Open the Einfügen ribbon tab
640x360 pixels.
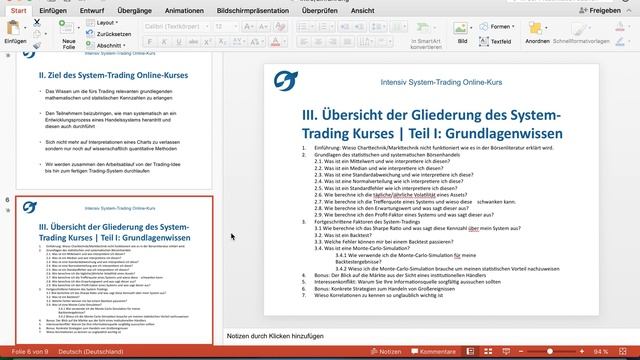coord(53,11)
